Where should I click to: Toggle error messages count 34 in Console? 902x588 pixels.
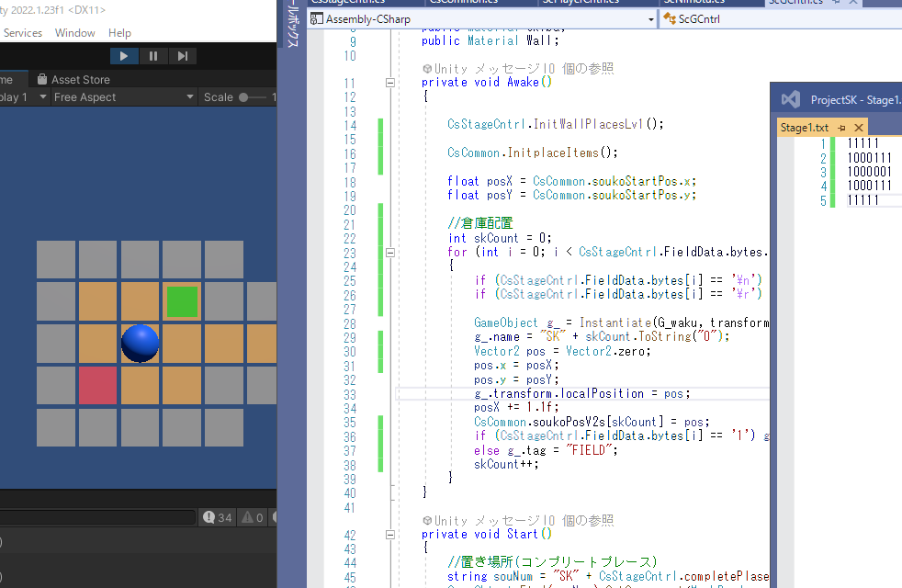point(218,517)
